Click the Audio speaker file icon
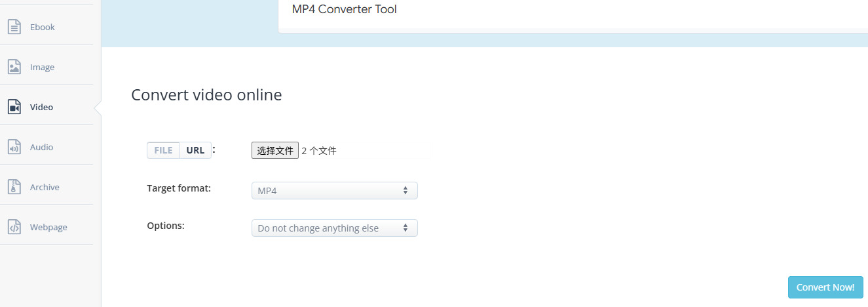The image size is (868, 307). click(14, 147)
